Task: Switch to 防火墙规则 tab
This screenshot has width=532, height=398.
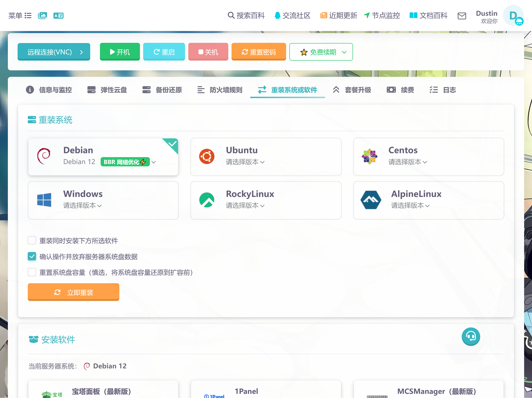Action: 220,90
